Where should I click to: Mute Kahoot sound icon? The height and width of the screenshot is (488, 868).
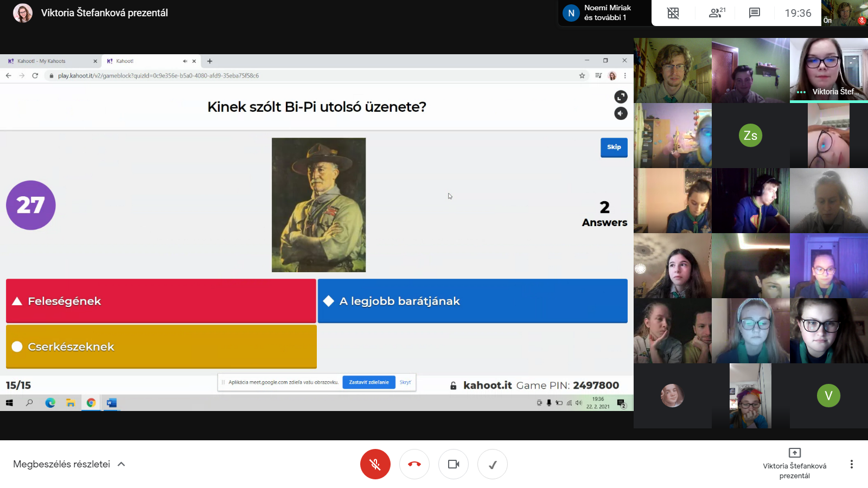click(621, 113)
